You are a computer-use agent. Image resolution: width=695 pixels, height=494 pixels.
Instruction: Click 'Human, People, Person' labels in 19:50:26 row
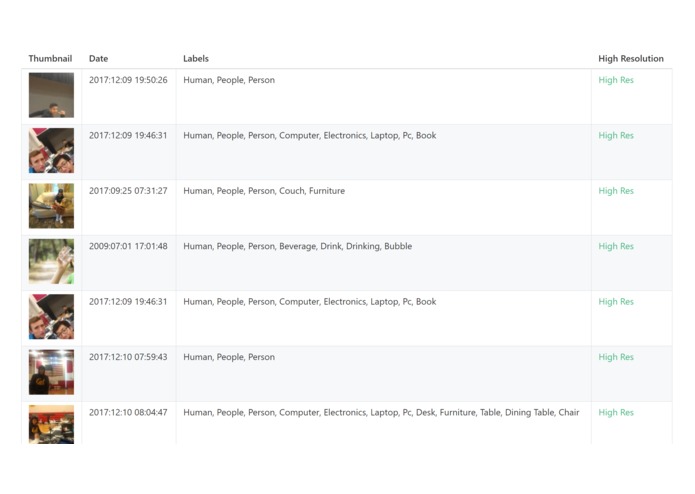click(x=229, y=80)
